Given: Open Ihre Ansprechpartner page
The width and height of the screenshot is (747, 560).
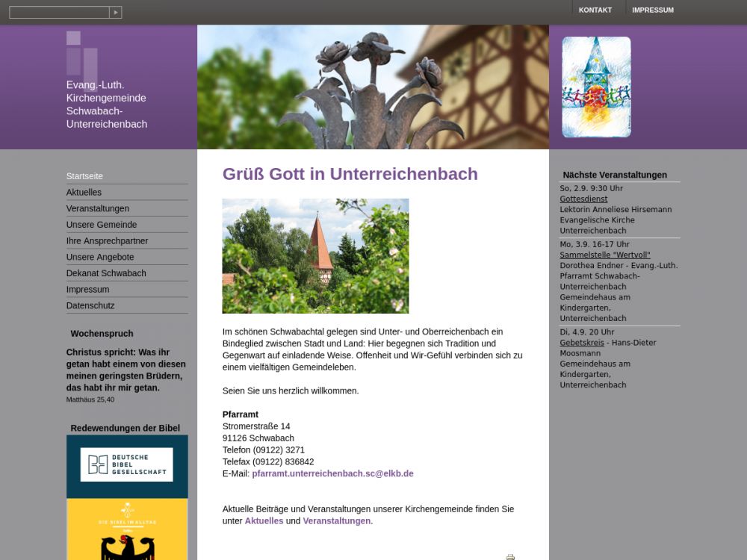Looking at the screenshot, I should pyautogui.click(x=107, y=241).
